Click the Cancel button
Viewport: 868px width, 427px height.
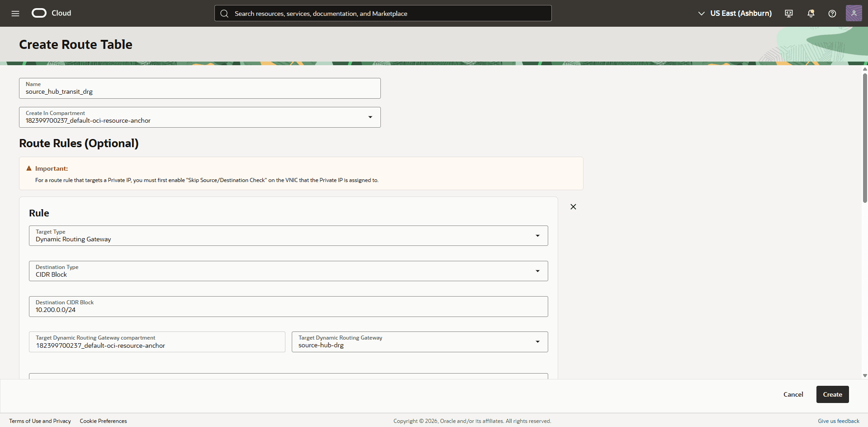point(793,394)
